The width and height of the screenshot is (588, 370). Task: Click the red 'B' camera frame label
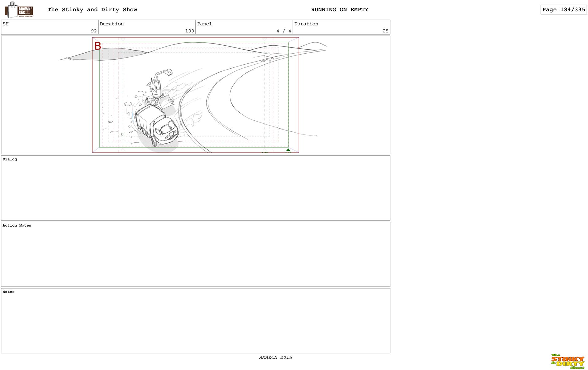(x=98, y=46)
